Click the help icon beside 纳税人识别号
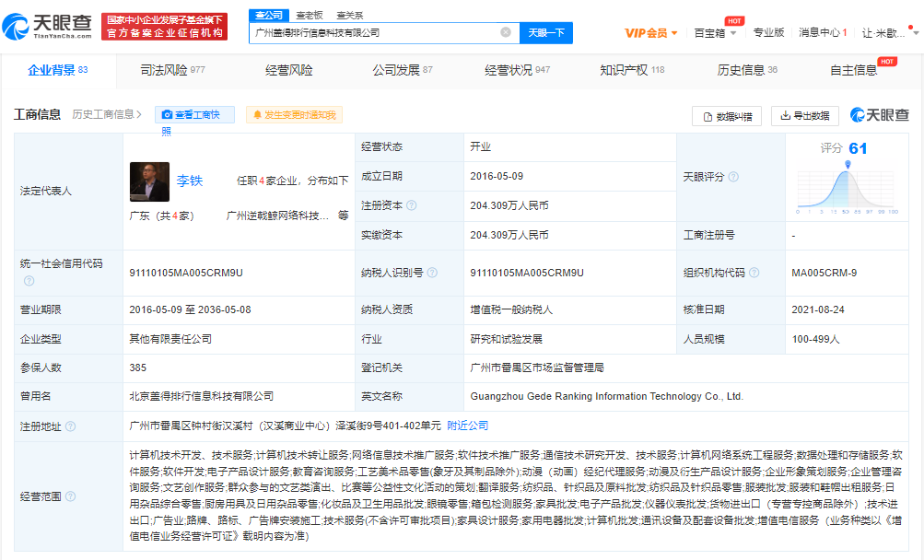 pyautogui.click(x=431, y=273)
